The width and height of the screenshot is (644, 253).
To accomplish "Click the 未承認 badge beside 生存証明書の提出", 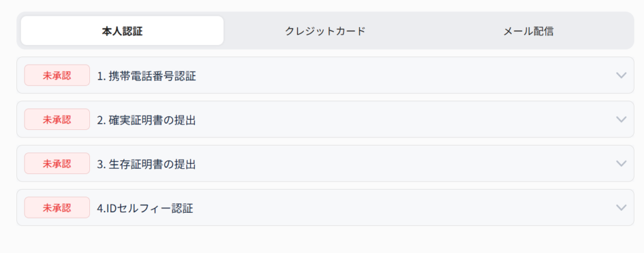I will (x=57, y=163).
